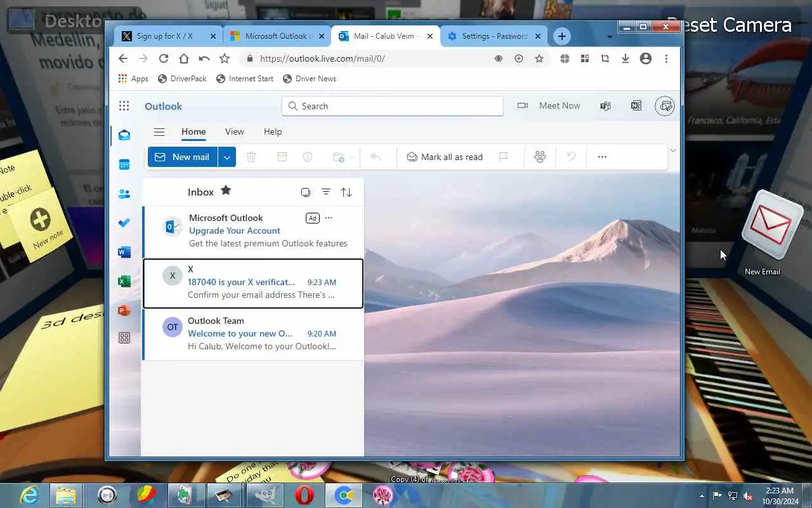812x508 pixels.
Task: Open the Mail module in Outlook sidebar
Action: click(124, 135)
